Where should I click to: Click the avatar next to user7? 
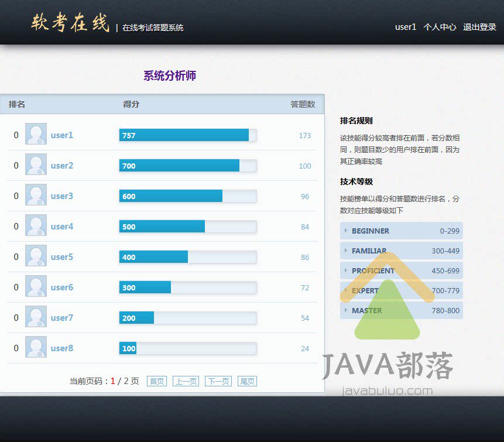(36, 317)
